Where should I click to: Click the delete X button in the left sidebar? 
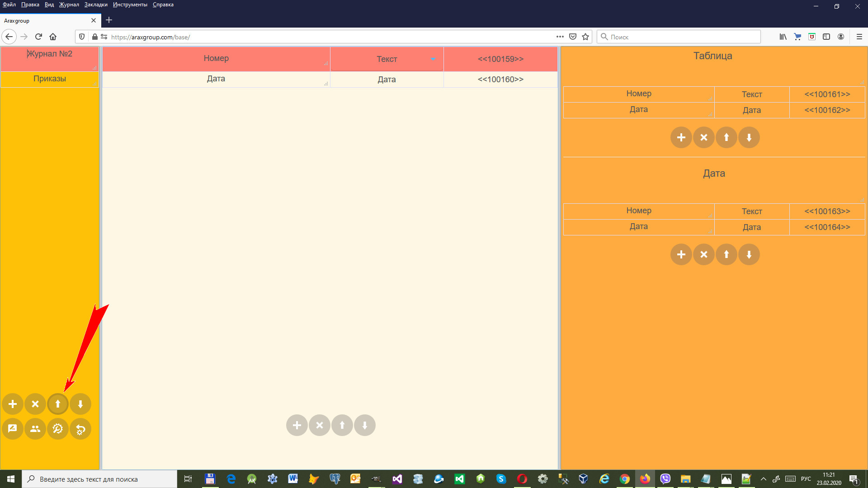tap(35, 404)
